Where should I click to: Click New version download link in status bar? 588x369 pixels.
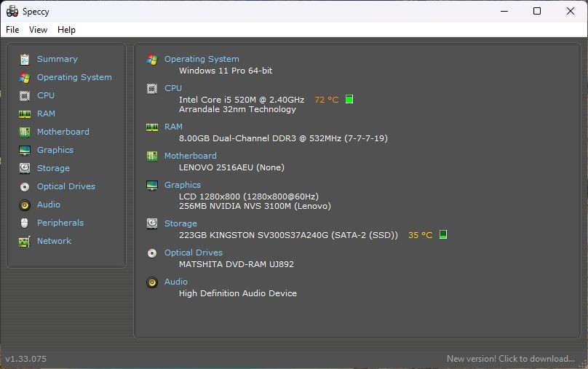coord(511,359)
